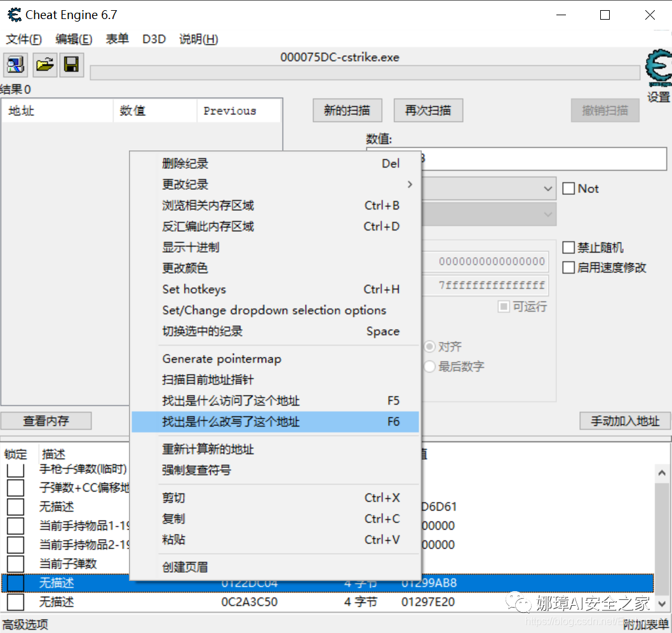
Task: Click the scan progress bar
Action: [x=365, y=73]
